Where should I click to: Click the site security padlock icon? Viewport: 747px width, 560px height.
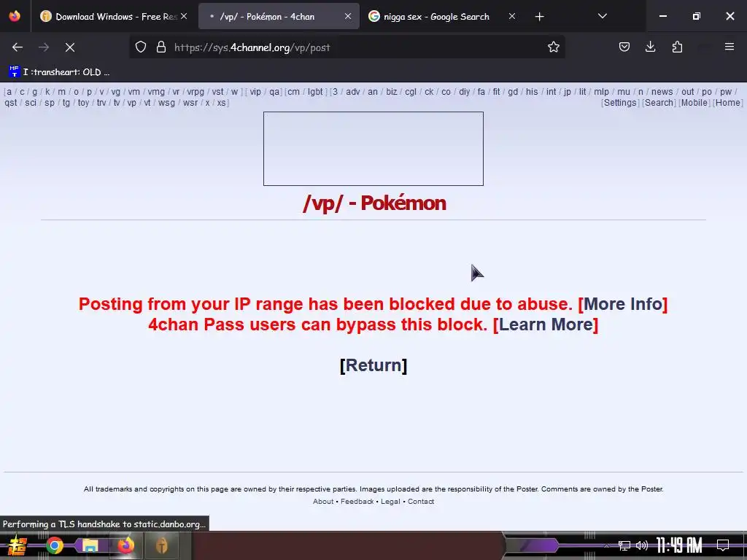point(161,47)
